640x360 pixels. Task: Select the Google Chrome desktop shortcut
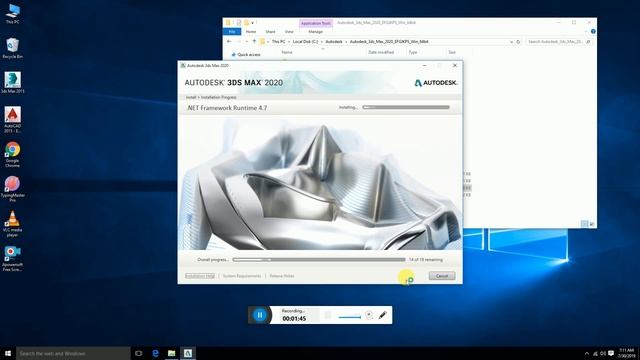(13, 154)
